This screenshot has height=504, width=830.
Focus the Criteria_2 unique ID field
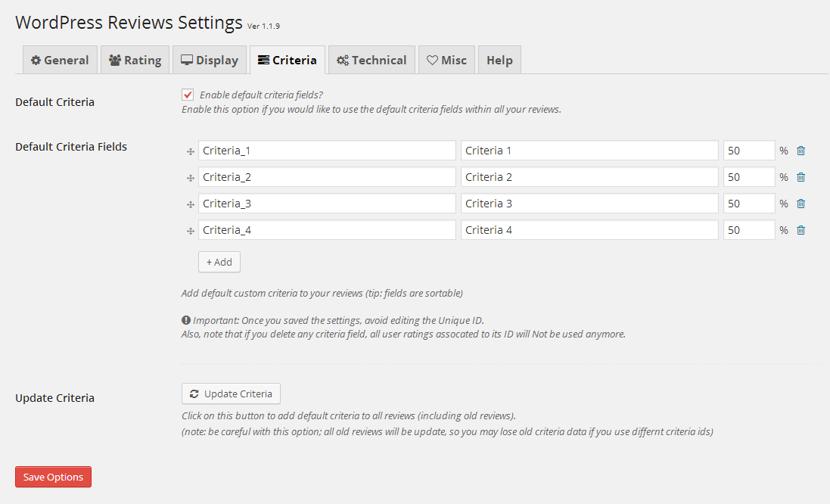327,177
